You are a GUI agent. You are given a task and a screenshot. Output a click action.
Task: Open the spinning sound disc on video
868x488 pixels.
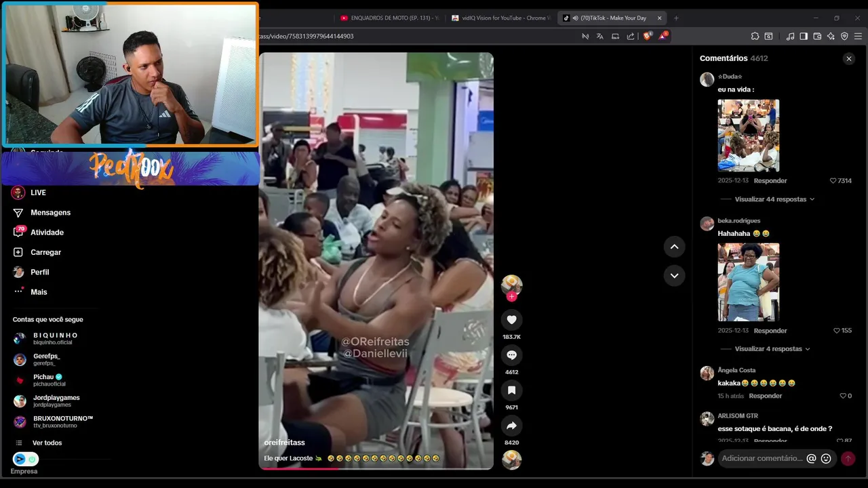click(x=511, y=460)
